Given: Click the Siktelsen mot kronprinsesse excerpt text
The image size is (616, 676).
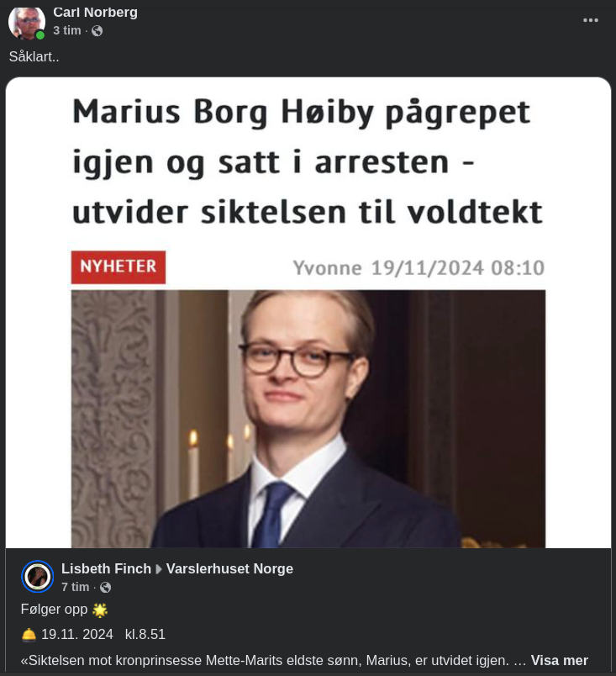Looking at the screenshot, I should [x=273, y=660].
